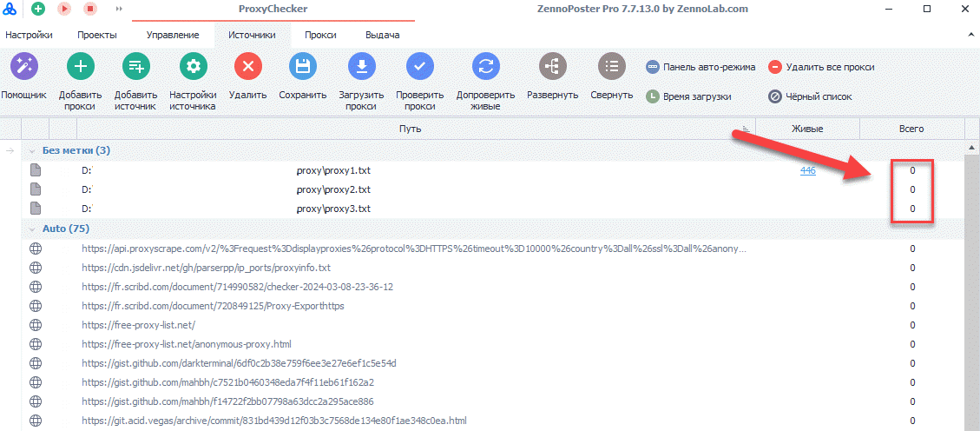The image size is (980, 431).
Task: Click the vertical scrollbar track
Action: 972,292
